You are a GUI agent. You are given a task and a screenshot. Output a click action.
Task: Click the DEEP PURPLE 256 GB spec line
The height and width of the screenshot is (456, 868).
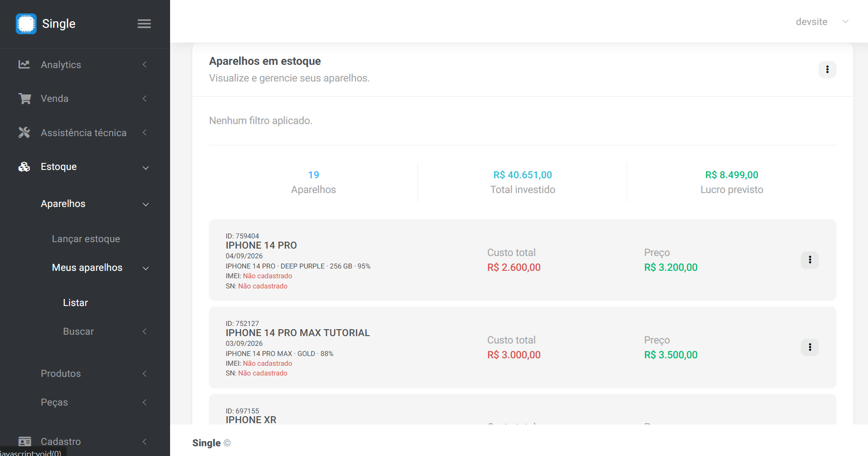pos(298,266)
